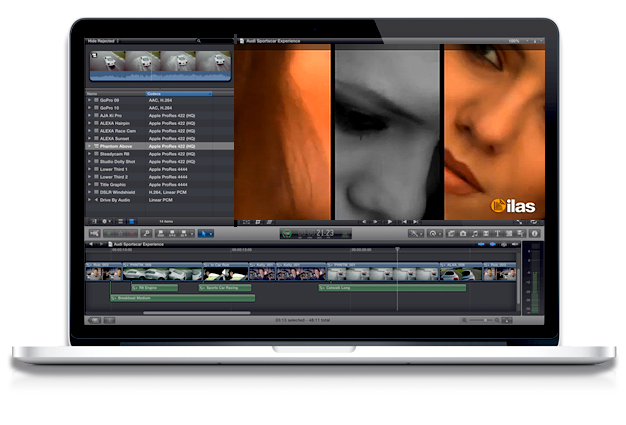Insert the selected clip into storyline

tap(172, 233)
